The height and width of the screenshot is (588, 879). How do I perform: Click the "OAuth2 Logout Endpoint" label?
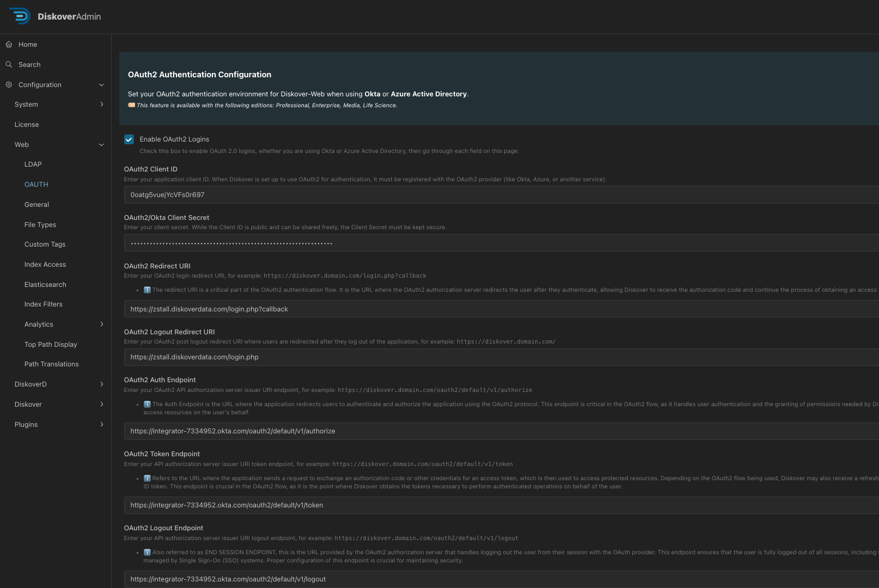(x=163, y=528)
